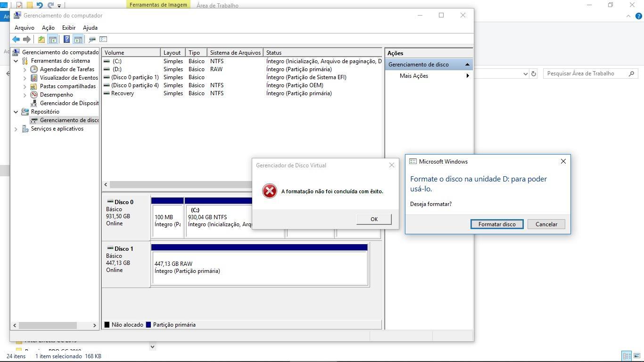Open the Ajuda menu
The width and height of the screenshot is (644, 362).
90,28
